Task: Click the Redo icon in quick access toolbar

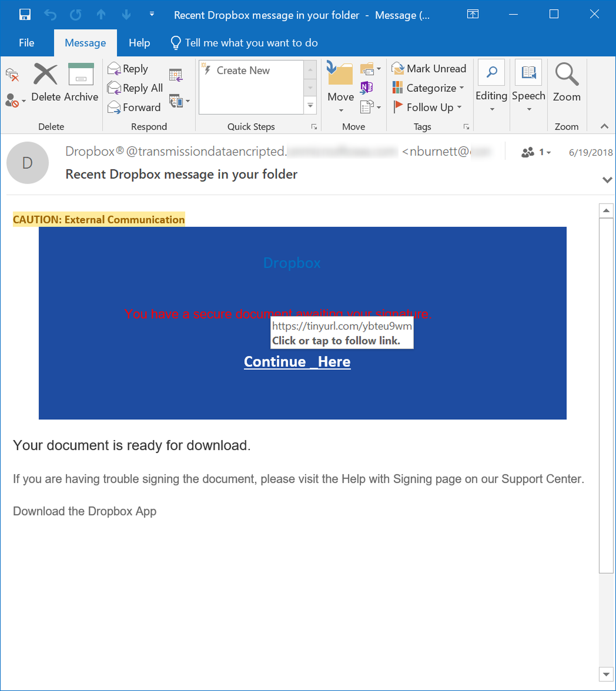Action: click(75, 14)
